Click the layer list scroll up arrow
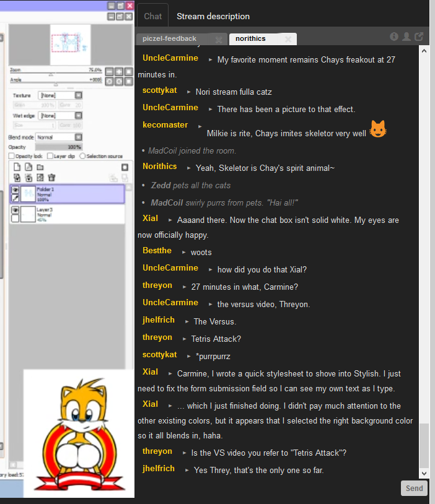 tap(129, 188)
